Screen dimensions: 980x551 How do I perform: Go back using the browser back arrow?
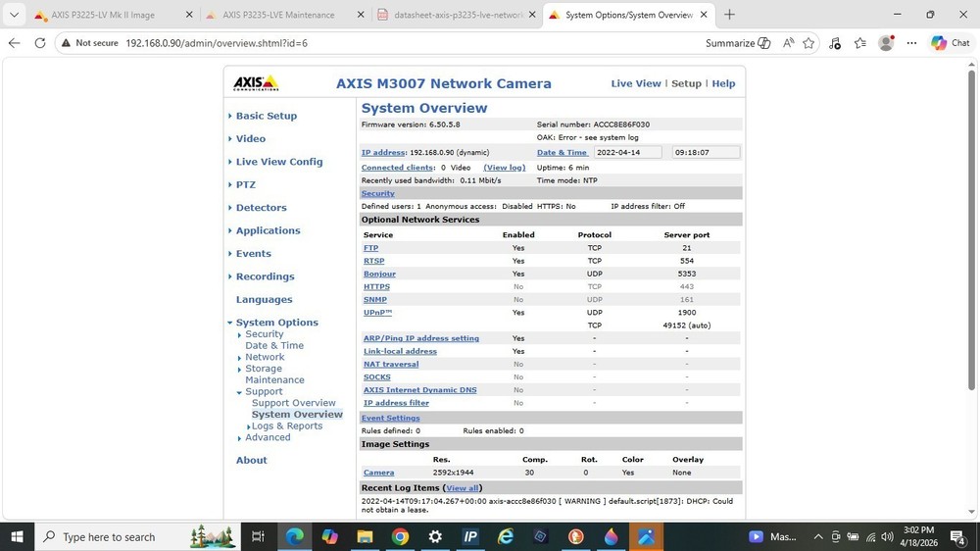click(x=15, y=43)
